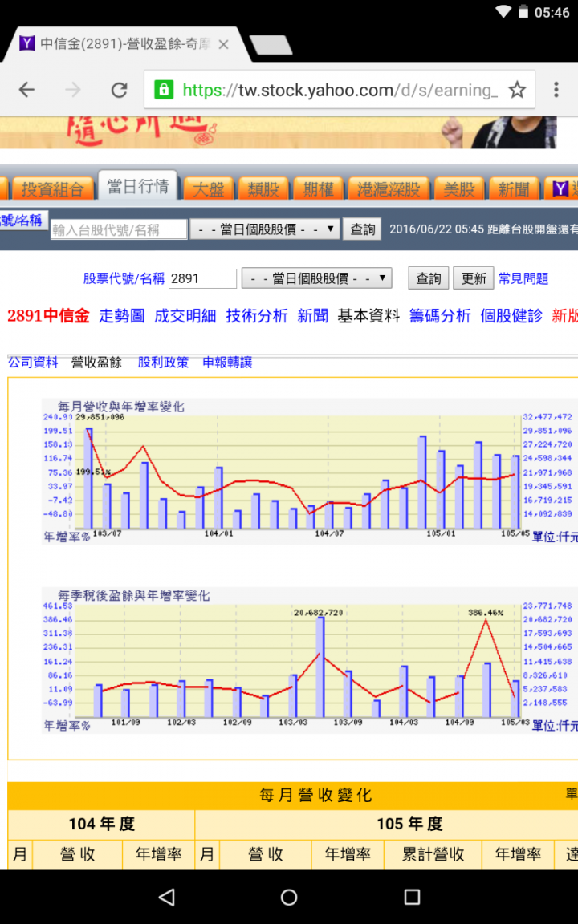
Task: Tap Android back navigation button
Action: (167, 897)
